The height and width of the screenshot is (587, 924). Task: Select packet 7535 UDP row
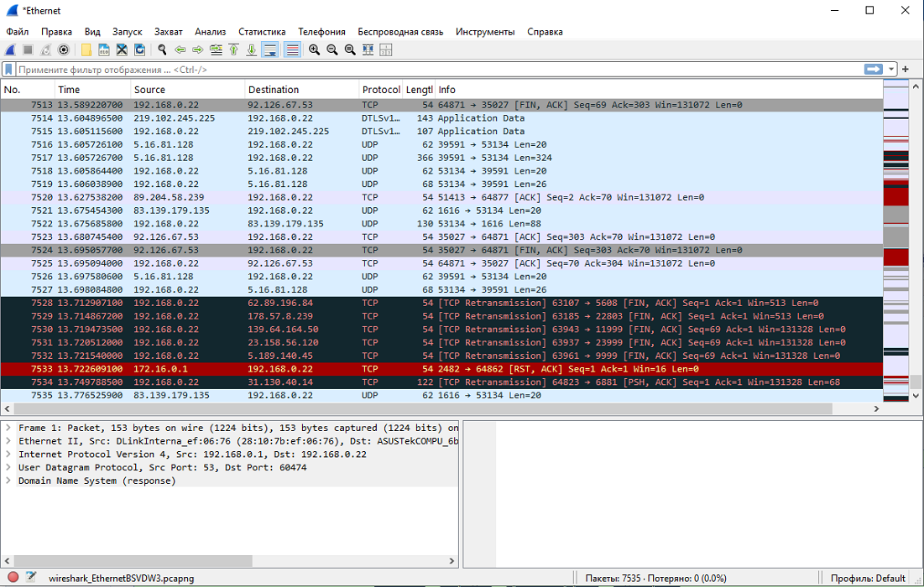coord(442,396)
